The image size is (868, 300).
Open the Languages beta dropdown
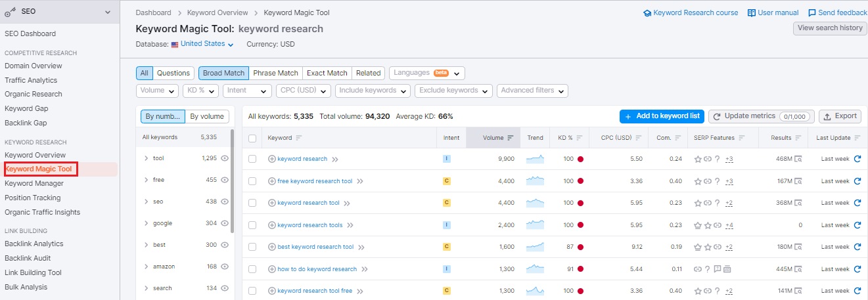point(427,73)
